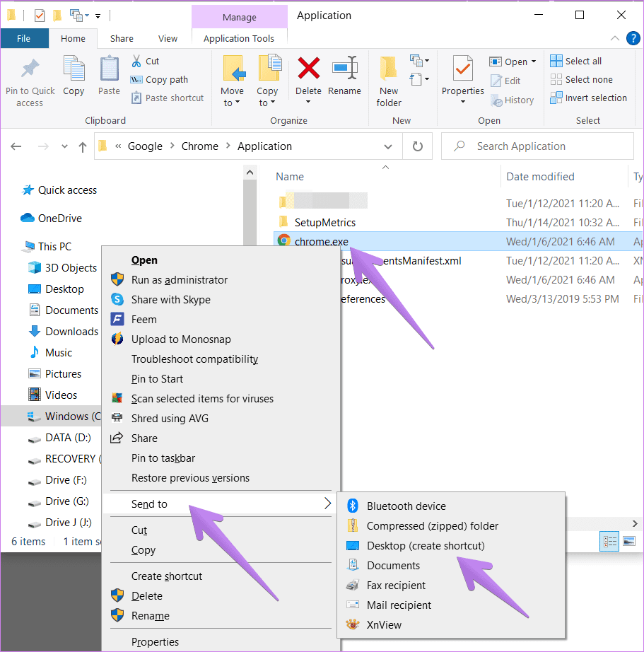This screenshot has height=652, width=644.
Task: Open the File tab
Action: click(24, 39)
